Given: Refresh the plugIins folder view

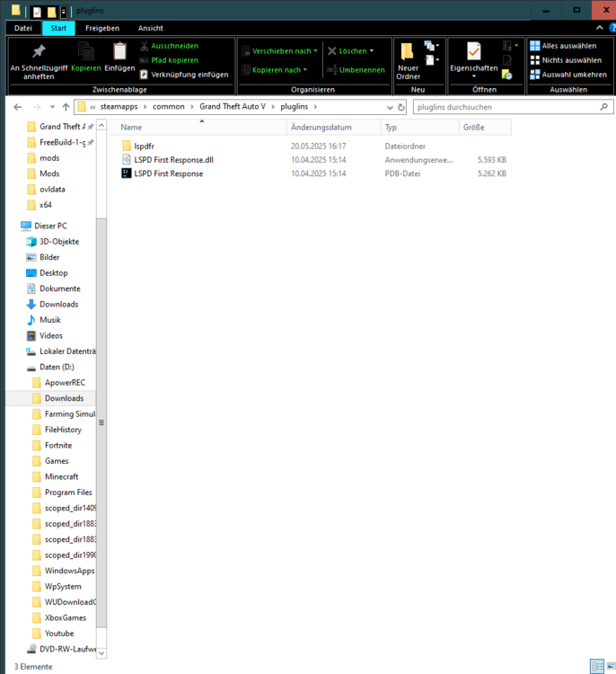Looking at the screenshot, I should point(401,108).
